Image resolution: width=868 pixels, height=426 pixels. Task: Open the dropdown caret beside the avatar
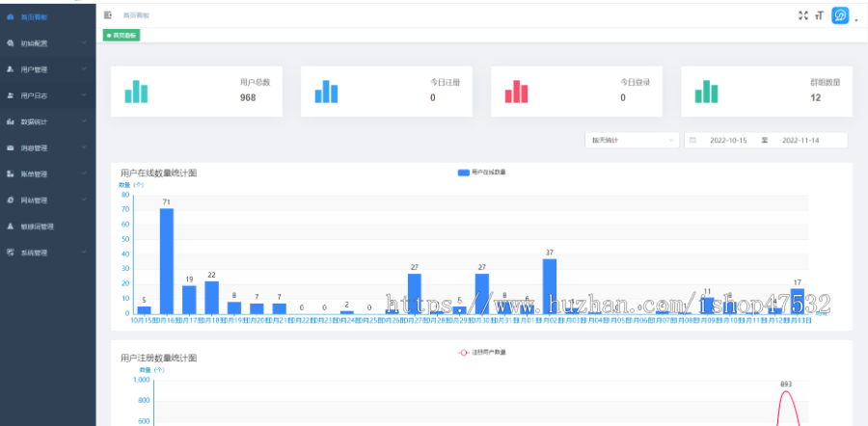pos(856,19)
